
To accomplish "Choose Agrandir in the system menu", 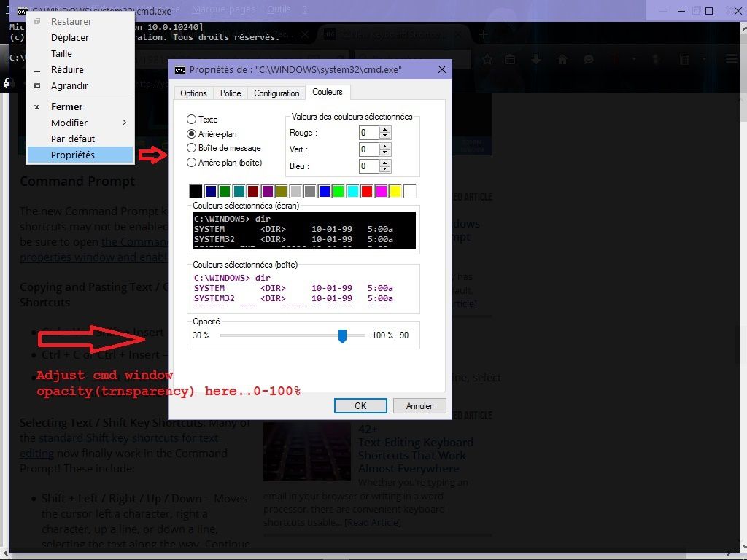I will [x=80, y=86].
